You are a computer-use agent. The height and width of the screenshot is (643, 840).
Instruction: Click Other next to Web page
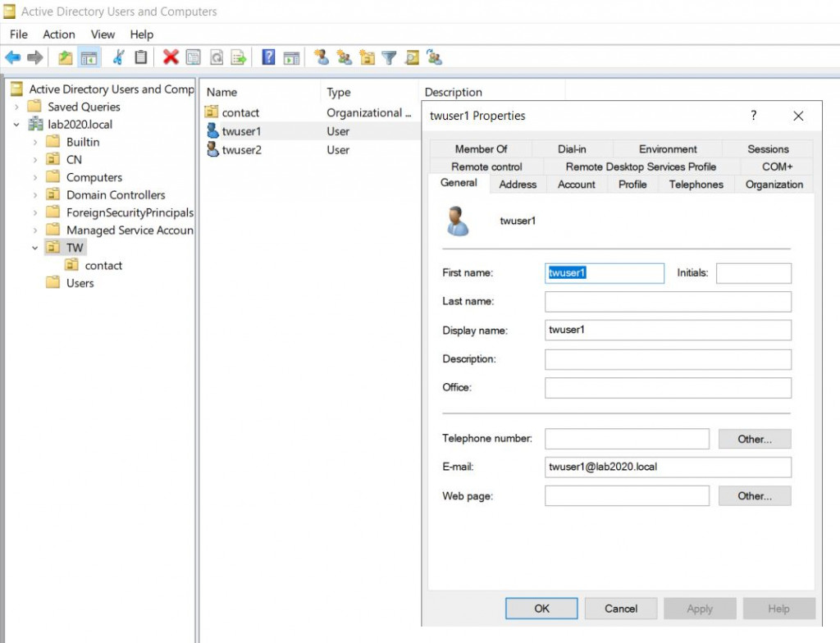click(755, 495)
